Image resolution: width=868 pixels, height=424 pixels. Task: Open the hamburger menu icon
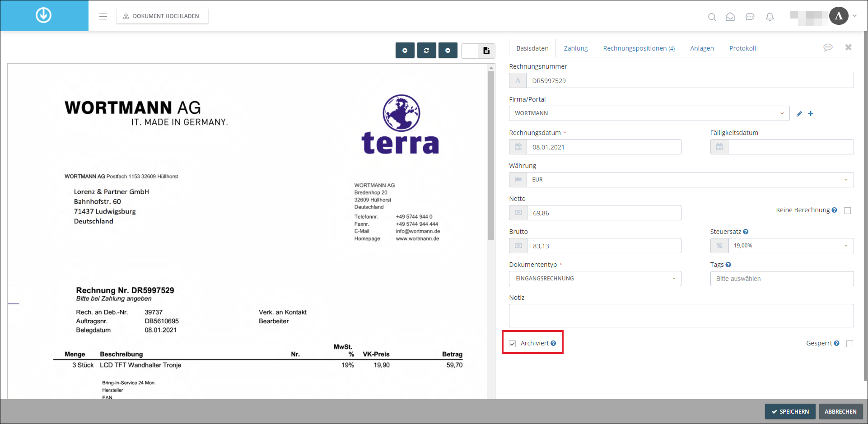pos(103,16)
